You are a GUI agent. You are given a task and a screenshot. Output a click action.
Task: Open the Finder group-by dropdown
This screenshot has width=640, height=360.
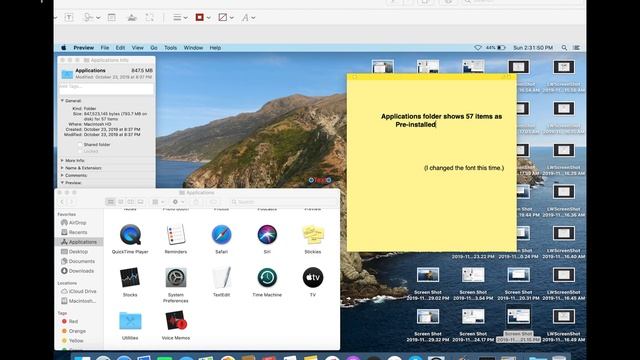tap(158, 202)
